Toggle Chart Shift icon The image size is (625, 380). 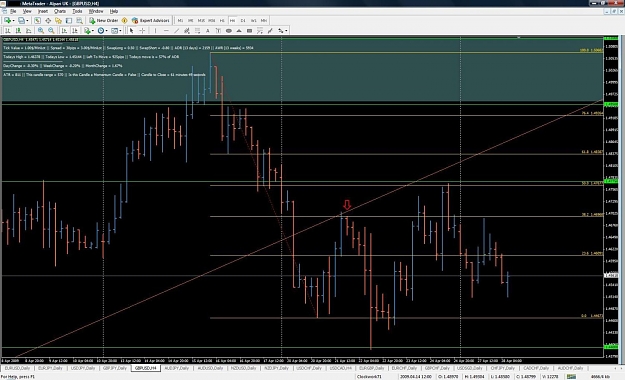(75, 30)
